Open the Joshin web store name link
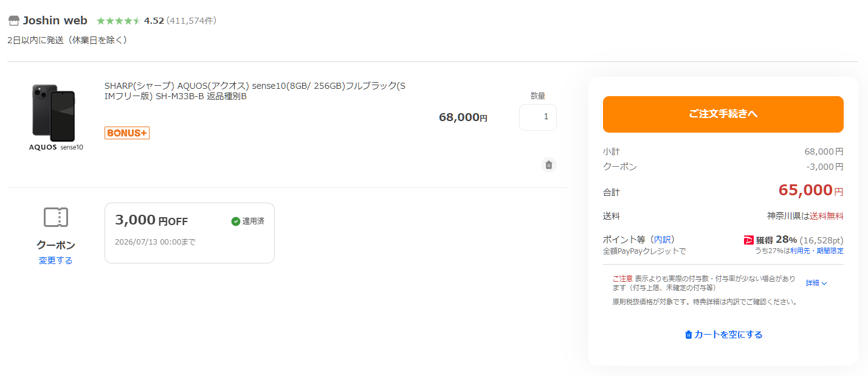This screenshot has height=376, width=868. pos(55,21)
